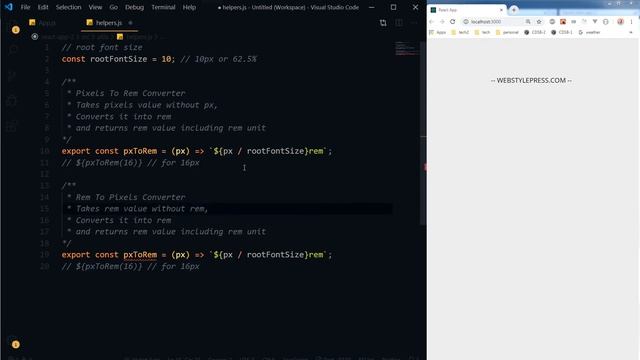The height and width of the screenshot is (360, 640).
Task: Click the funnel-shaped extension icon
Action: coord(595,22)
